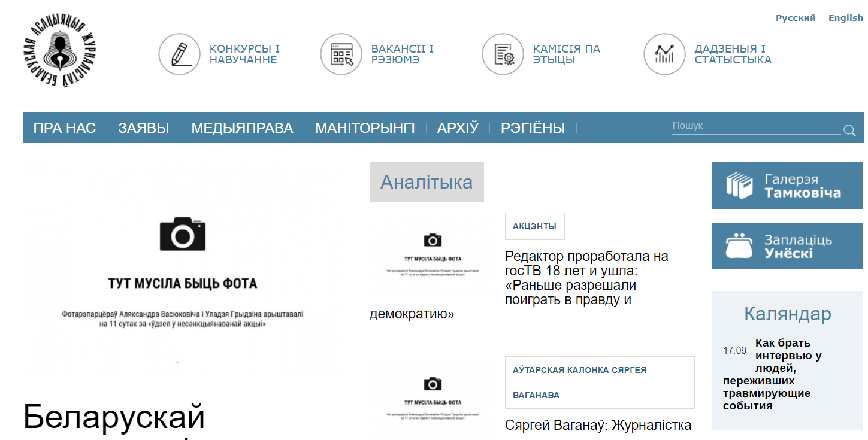The width and height of the screenshot is (868, 440).
Task: Open the Дадзеныя і статыстыка chart icon
Action: pos(664,54)
